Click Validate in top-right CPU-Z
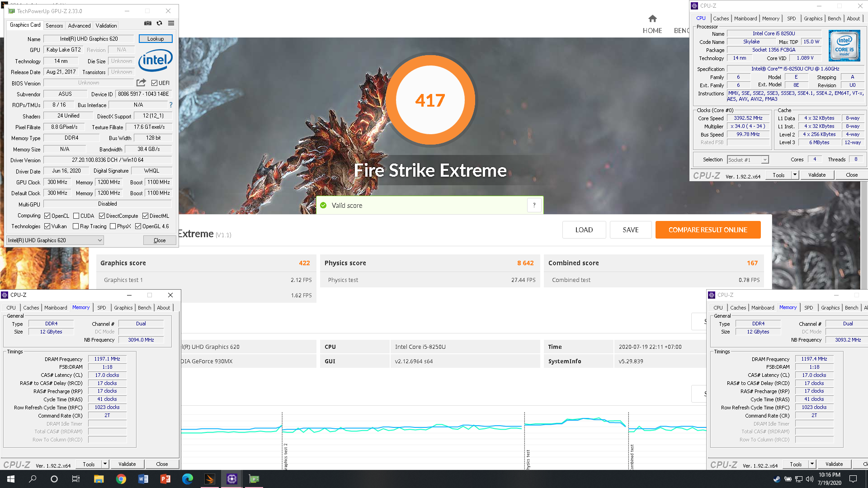The height and width of the screenshot is (488, 868). [817, 175]
